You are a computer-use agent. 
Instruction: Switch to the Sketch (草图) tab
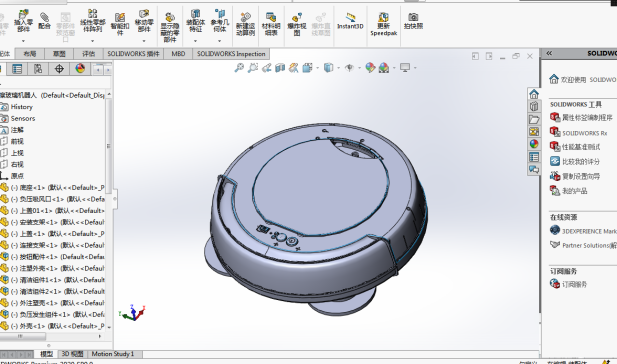click(59, 54)
